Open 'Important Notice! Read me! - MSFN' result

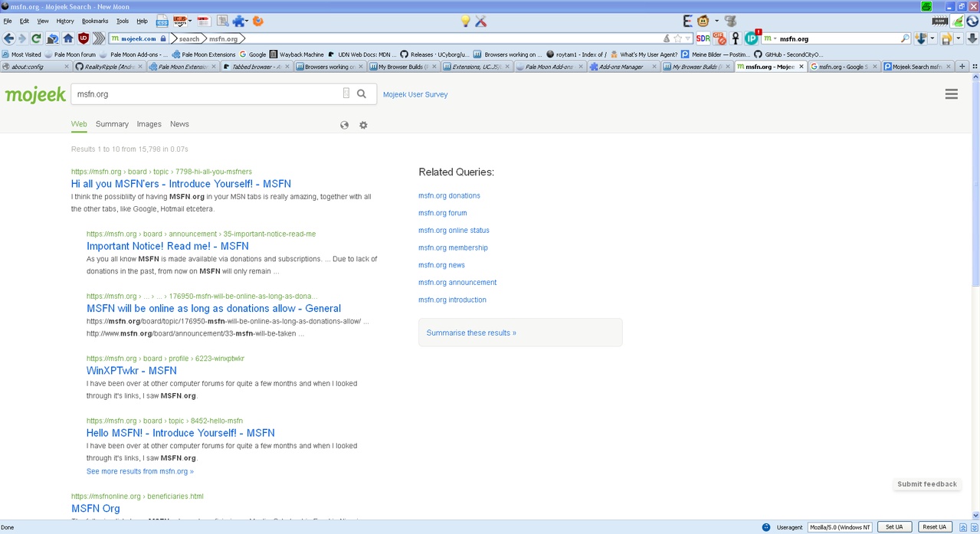(x=168, y=246)
